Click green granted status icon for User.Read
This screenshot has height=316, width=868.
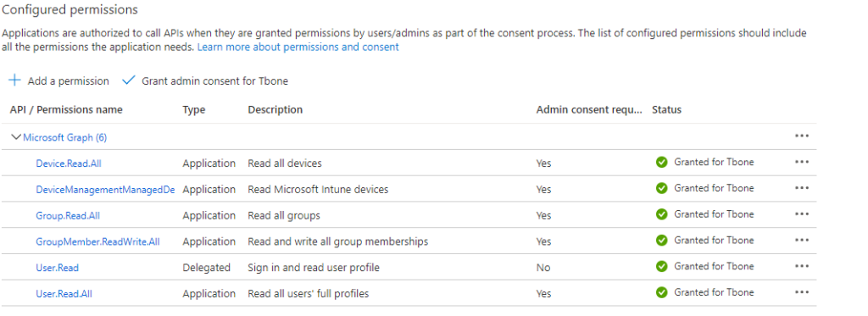coord(661,266)
